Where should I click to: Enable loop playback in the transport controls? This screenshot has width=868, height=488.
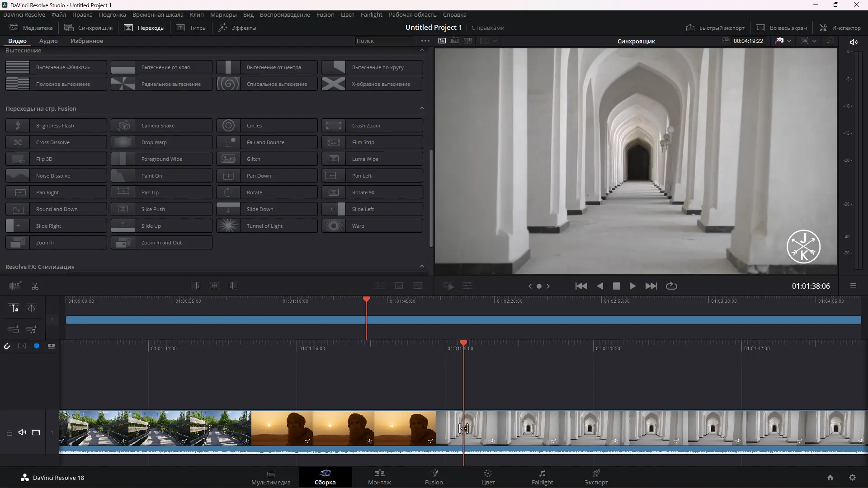click(671, 286)
